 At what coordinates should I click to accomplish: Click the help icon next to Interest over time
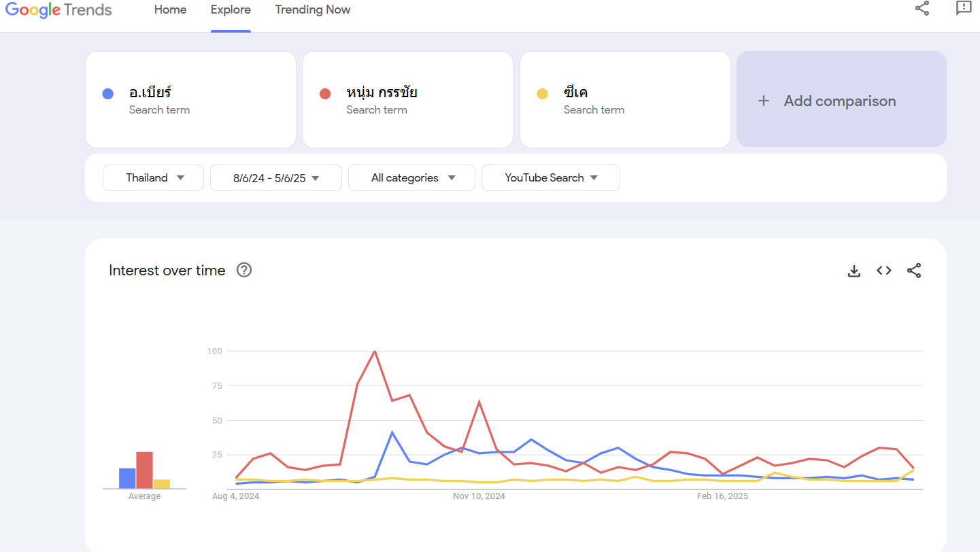pyautogui.click(x=244, y=270)
